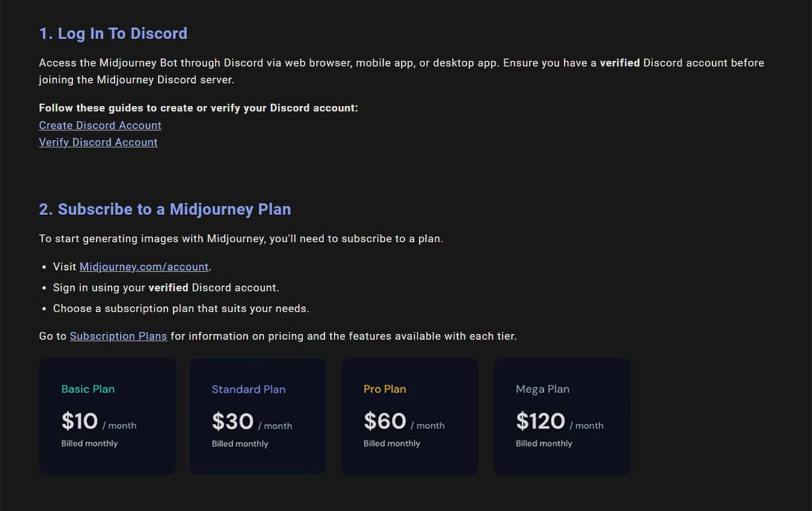The width and height of the screenshot is (812, 511).
Task: Open the Subscription Plans link
Action: [x=118, y=336]
